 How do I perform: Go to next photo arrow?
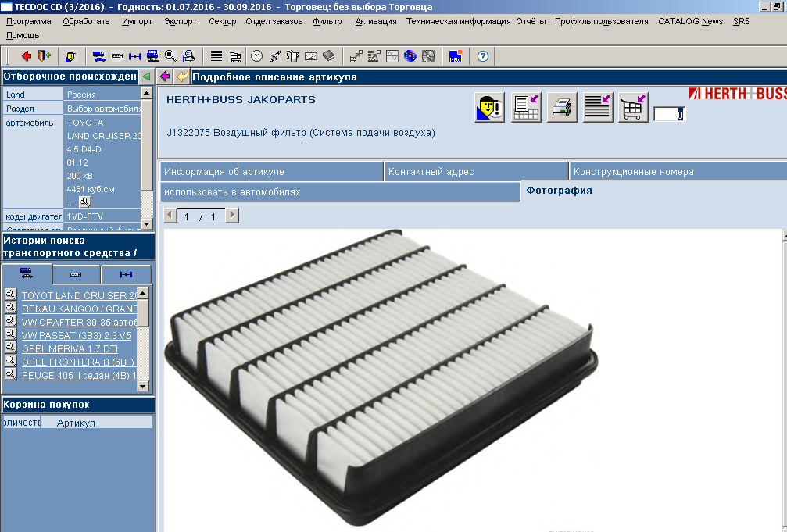click(232, 216)
